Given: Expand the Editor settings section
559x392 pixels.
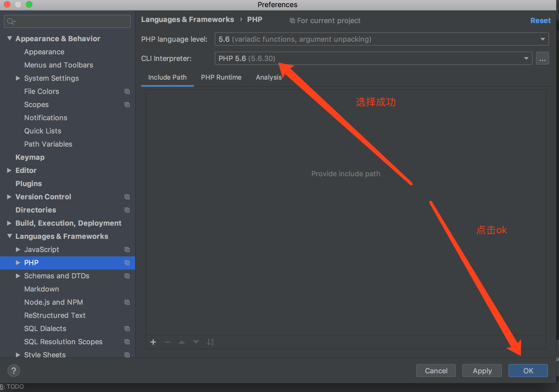Looking at the screenshot, I should [9, 170].
